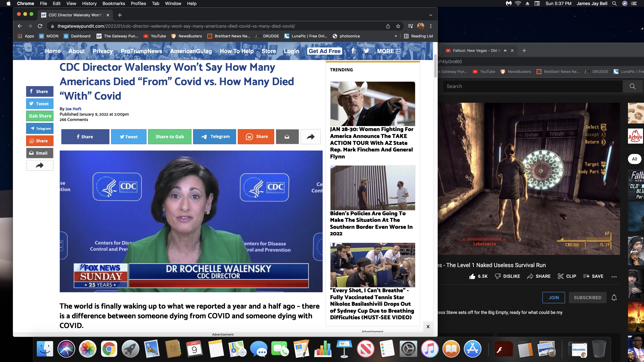Image resolution: width=644 pixels, height=362 pixels.
Task: Launch Siri from the Dock
Action: click(66, 349)
